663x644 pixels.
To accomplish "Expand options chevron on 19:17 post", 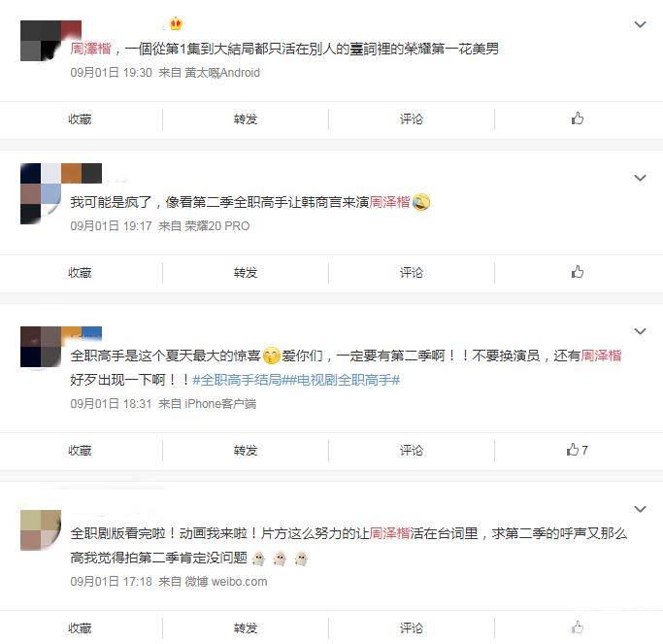I will click(x=640, y=178).
